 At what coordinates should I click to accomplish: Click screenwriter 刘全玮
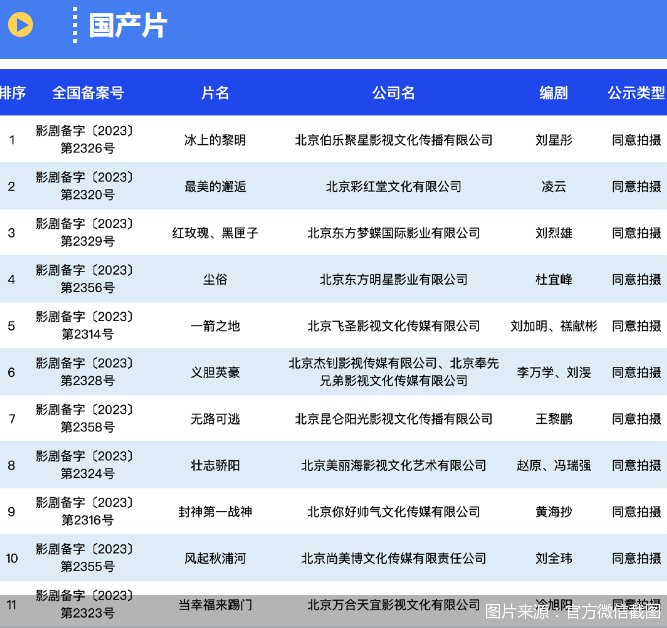(553, 558)
